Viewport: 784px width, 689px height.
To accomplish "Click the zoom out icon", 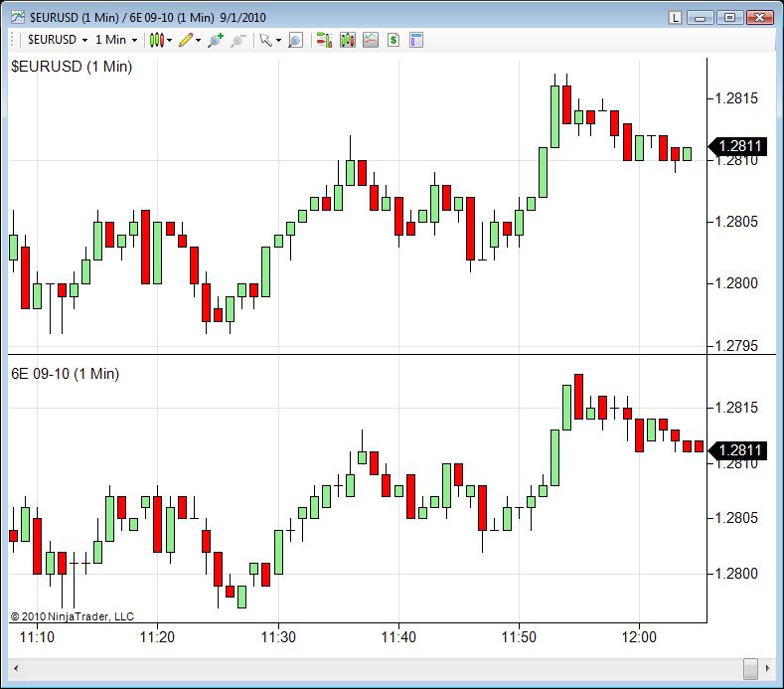I will click(x=238, y=40).
